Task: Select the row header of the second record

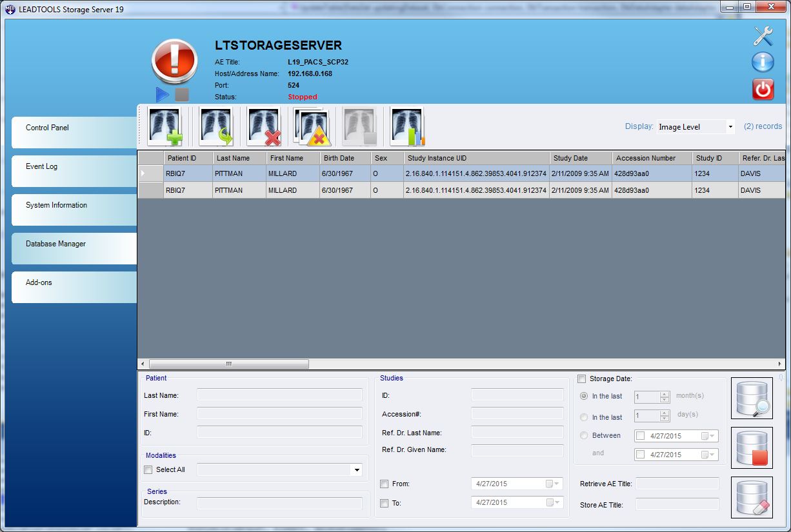Action: click(x=151, y=190)
